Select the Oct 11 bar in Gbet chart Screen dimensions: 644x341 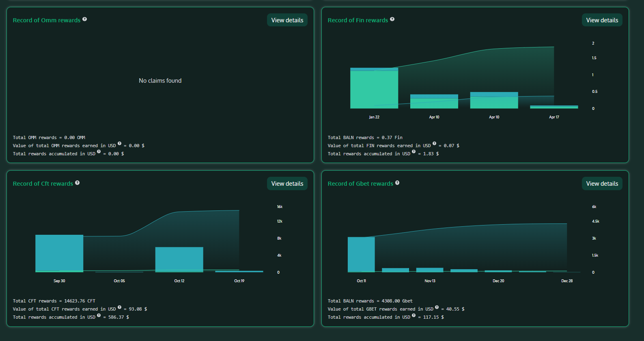point(361,255)
